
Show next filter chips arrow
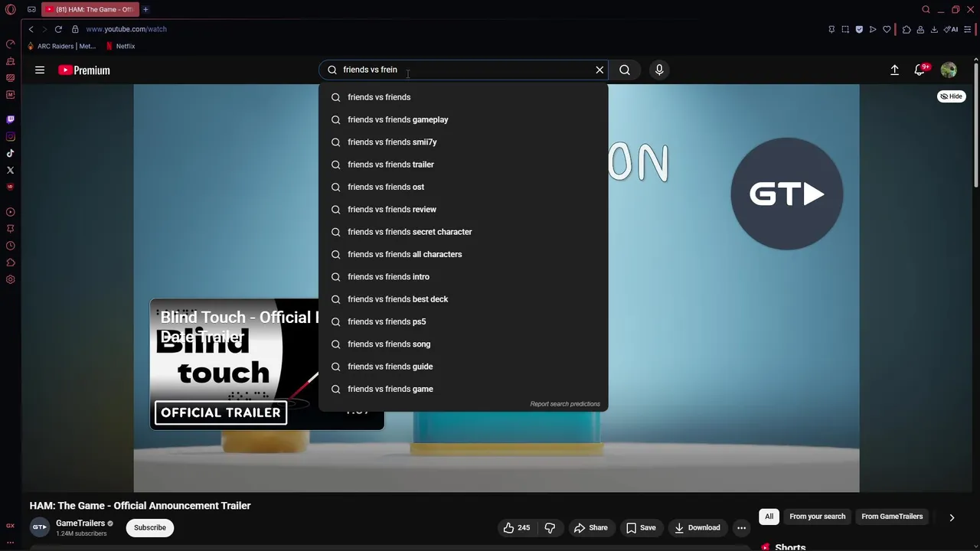pos(952,517)
